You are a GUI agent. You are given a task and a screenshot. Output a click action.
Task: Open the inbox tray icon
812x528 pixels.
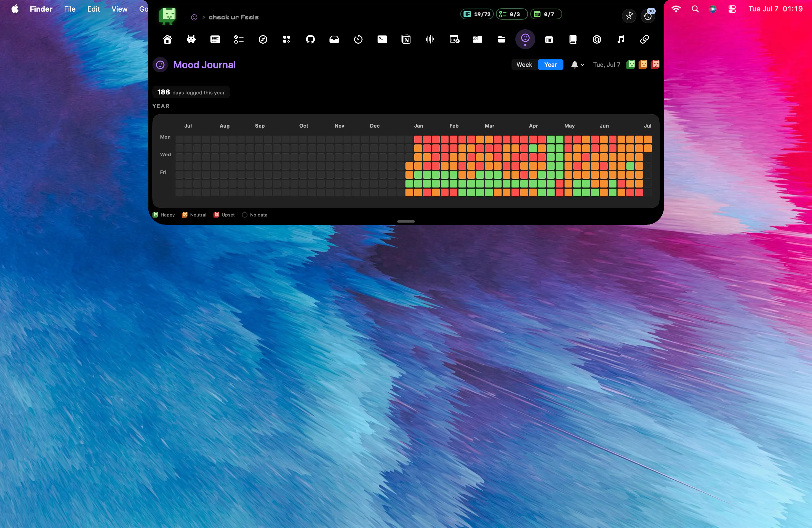pyautogui.click(x=334, y=39)
